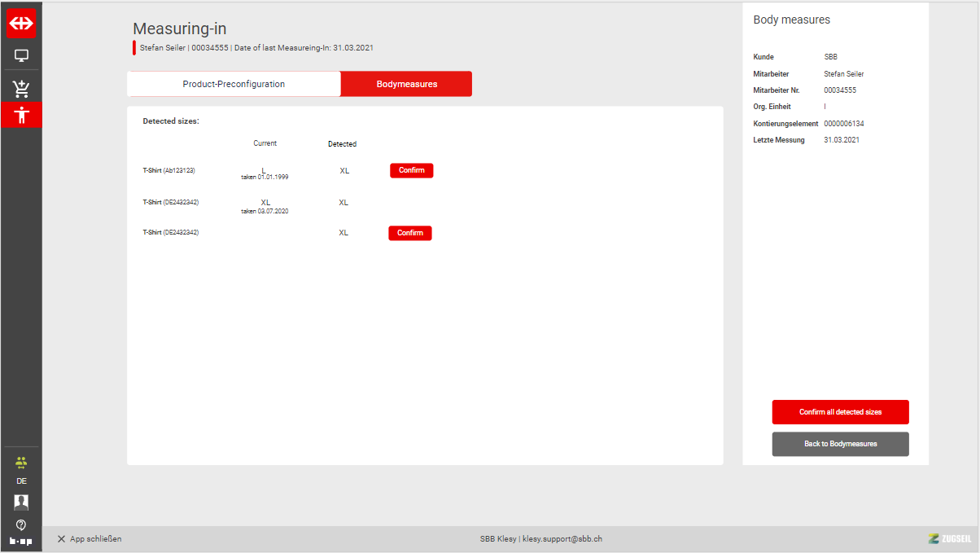Open the monitor/dashboard icon in the sidebar
The image size is (980, 553).
coord(21,56)
